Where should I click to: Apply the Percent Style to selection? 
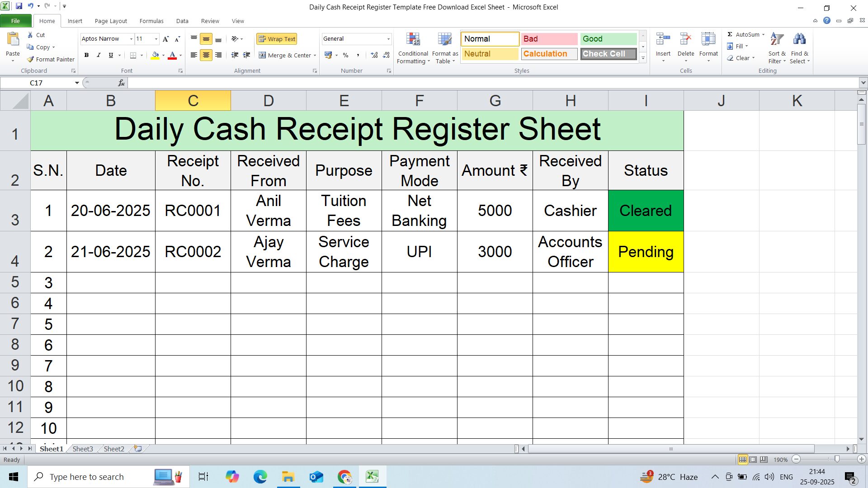[346, 55]
